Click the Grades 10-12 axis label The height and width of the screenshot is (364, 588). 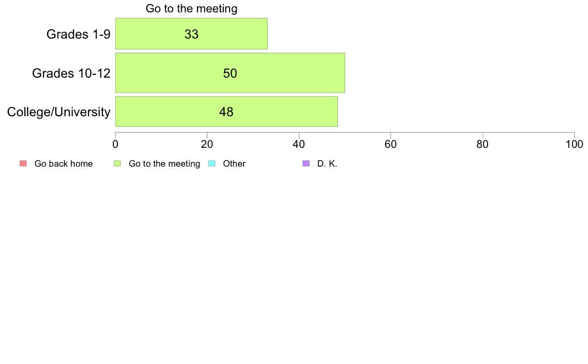tap(71, 73)
